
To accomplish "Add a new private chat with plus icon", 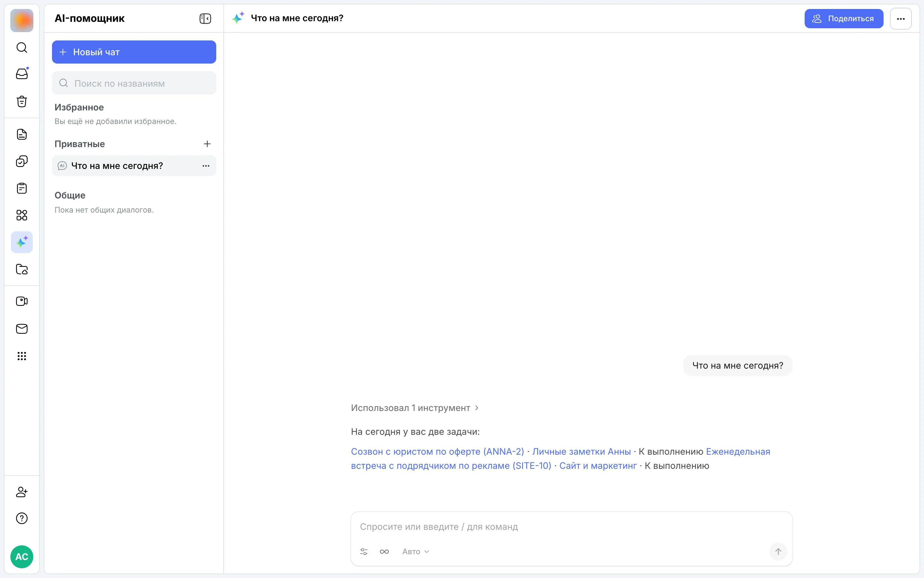I will 207,144.
